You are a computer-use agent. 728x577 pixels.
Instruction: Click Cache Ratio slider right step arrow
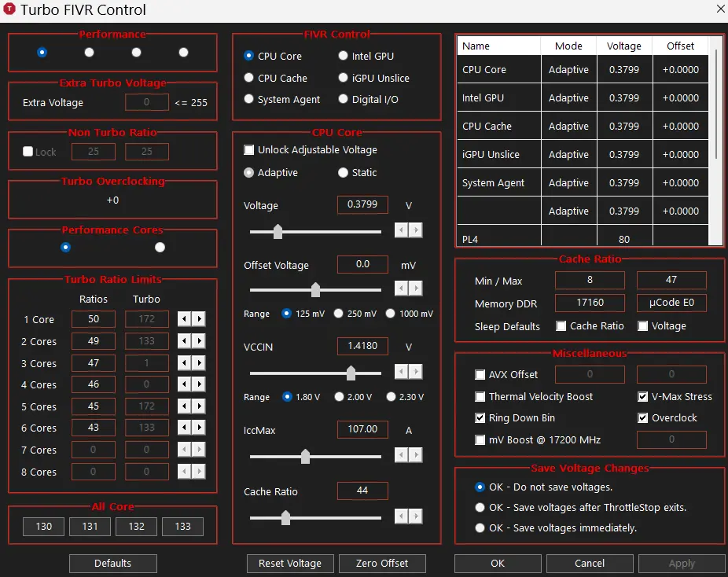[x=416, y=516]
